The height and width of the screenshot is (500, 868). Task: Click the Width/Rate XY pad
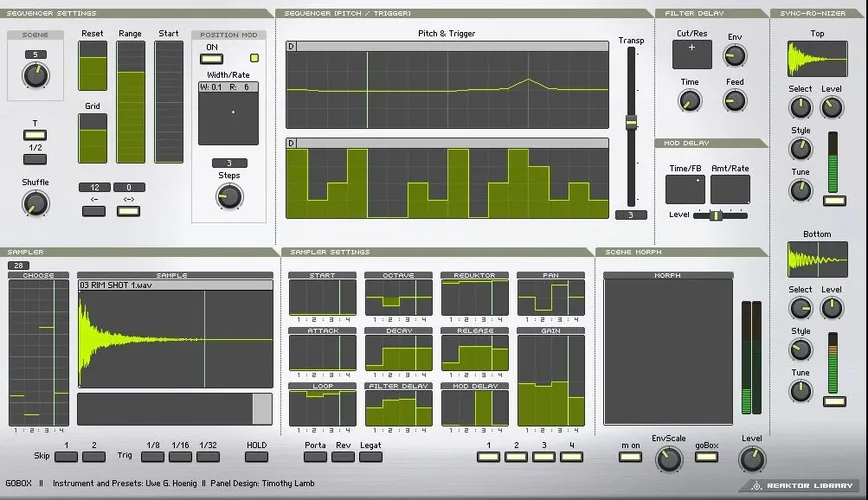click(x=228, y=118)
